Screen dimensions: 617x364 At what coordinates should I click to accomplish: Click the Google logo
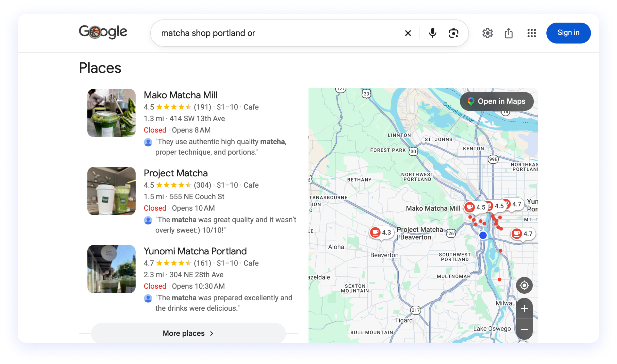pyautogui.click(x=103, y=32)
